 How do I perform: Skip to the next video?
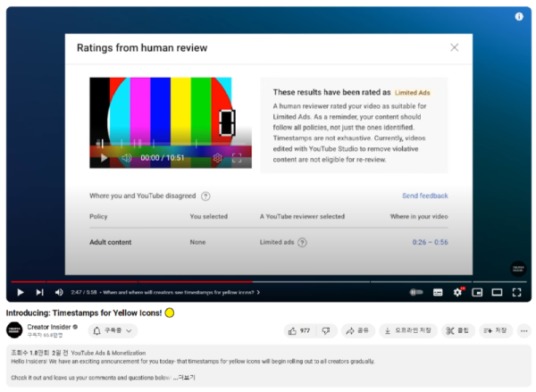click(39, 292)
